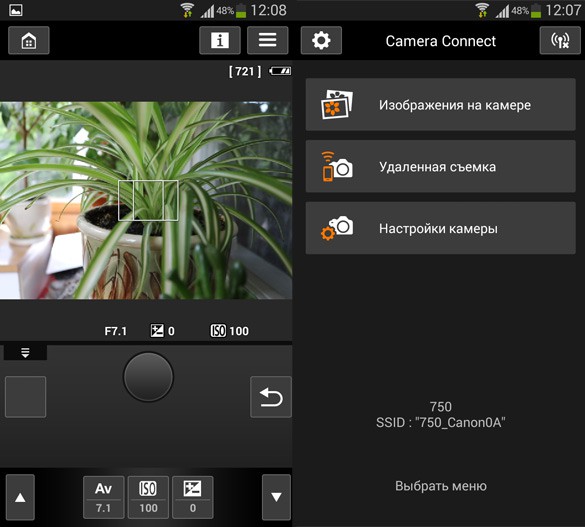Screen dimensions: 585x527
Task: Tap the signal strength icon beside 12:07
Action: pyautogui.click(x=502, y=11)
